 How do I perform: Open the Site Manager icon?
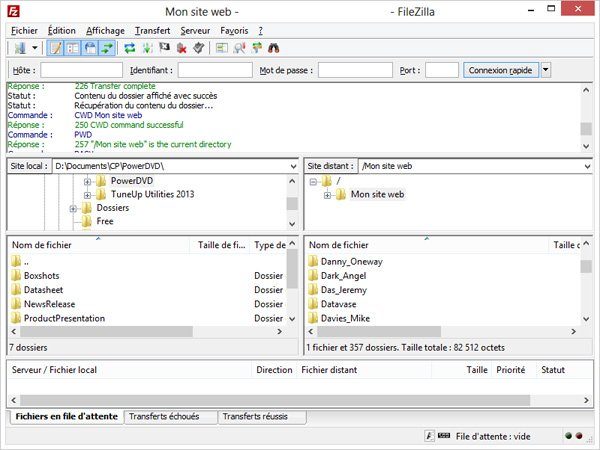[x=20, y=48]
